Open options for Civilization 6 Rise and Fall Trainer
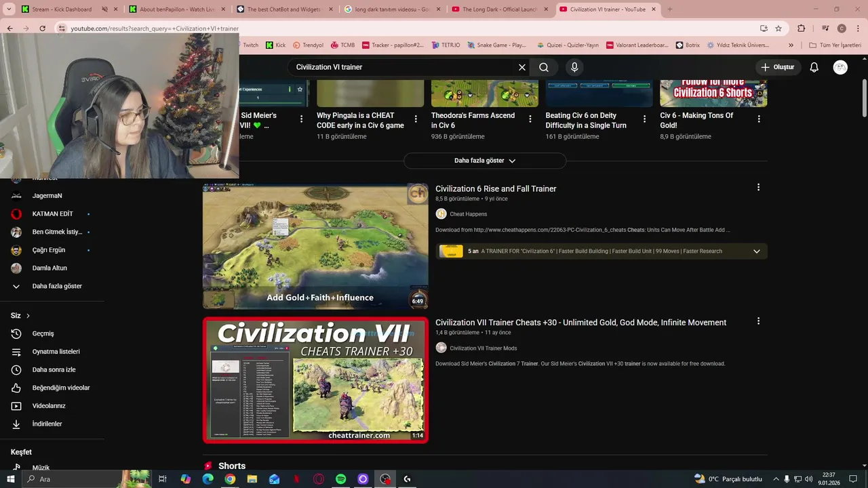The image size is (868, 488). coord(758,188)
